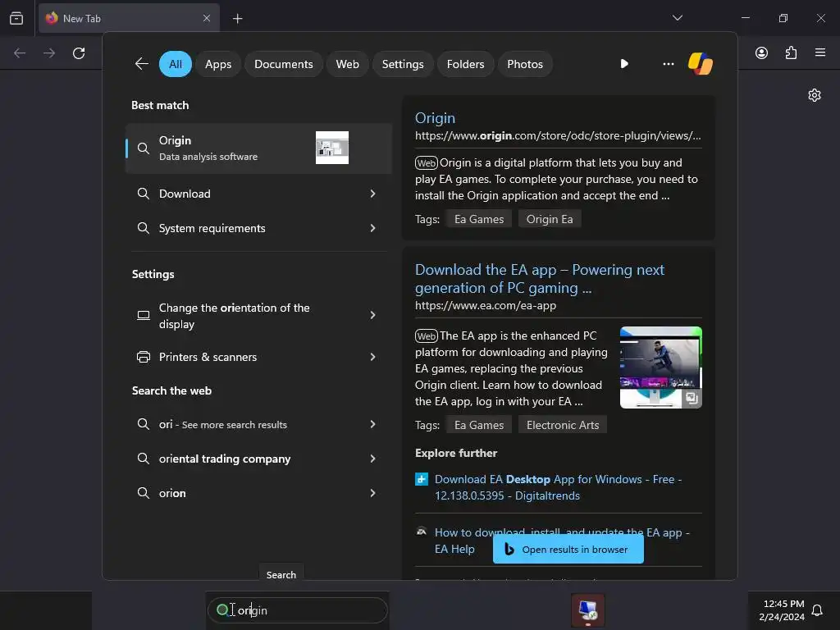Switch to the Apps filter

tap(218, 64)
